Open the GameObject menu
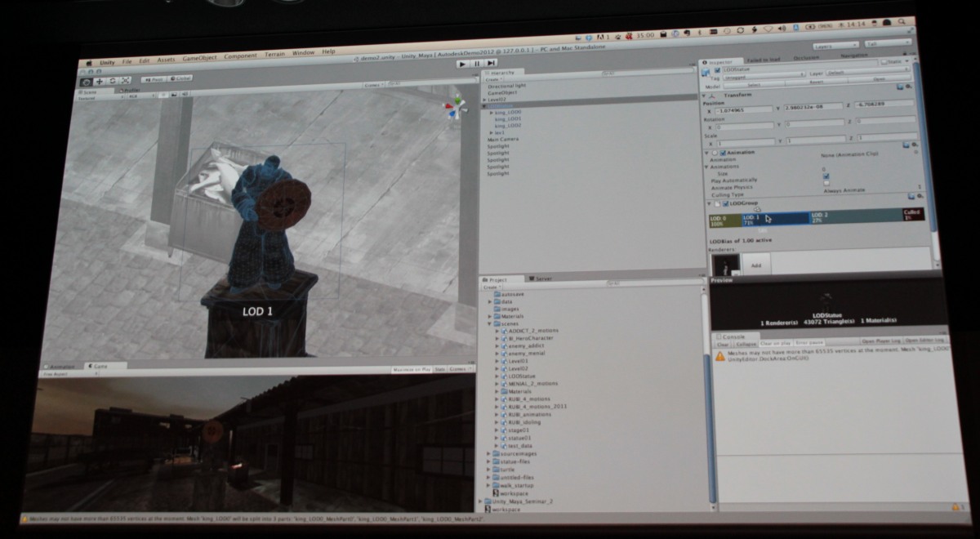Viewport: 980px width, 539px height. tap(198, 58)
